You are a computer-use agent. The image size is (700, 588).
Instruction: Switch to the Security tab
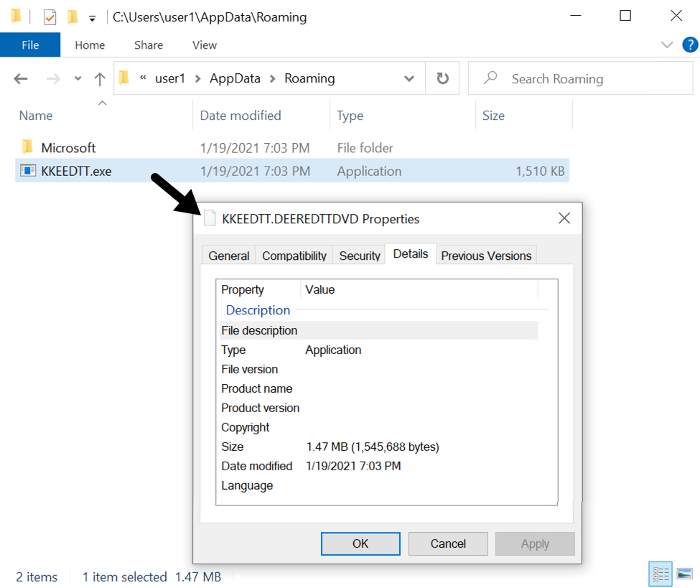coord(359,256)
